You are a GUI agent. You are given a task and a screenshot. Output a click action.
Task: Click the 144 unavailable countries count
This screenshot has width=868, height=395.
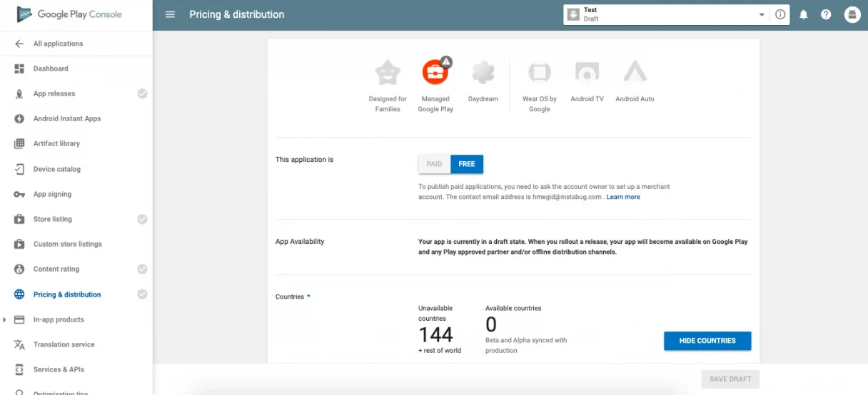coord(435,334)
